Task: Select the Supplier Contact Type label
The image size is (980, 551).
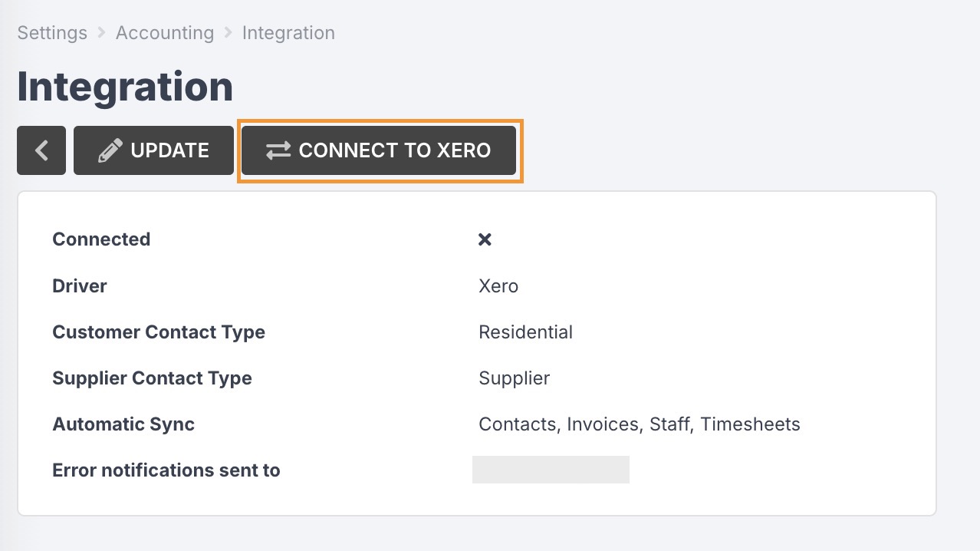Action: click(152, 378)
